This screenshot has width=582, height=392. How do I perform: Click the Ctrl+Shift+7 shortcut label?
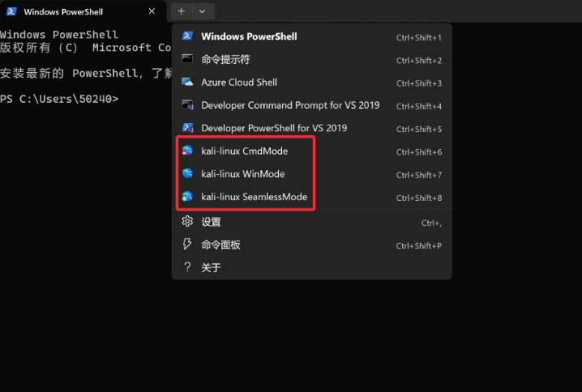point(419,175)
